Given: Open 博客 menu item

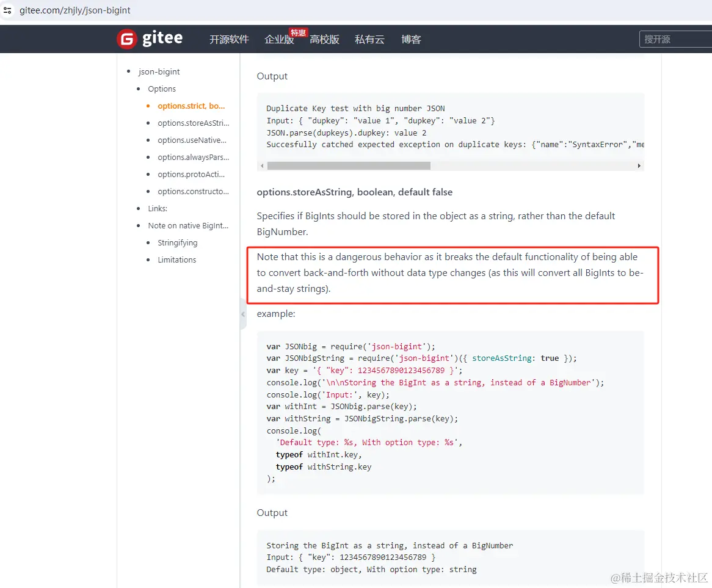Looking at the screenshot, I should pos(411,40).
